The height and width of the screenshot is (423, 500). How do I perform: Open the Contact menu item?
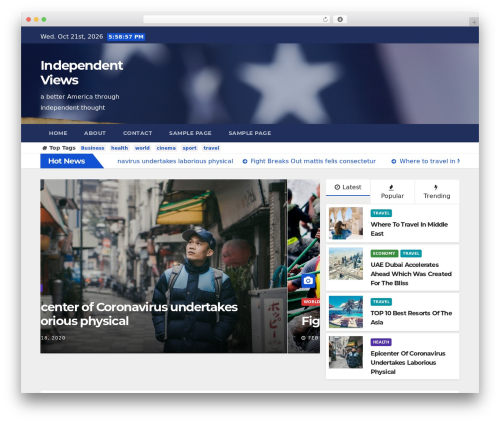(137, 133)
